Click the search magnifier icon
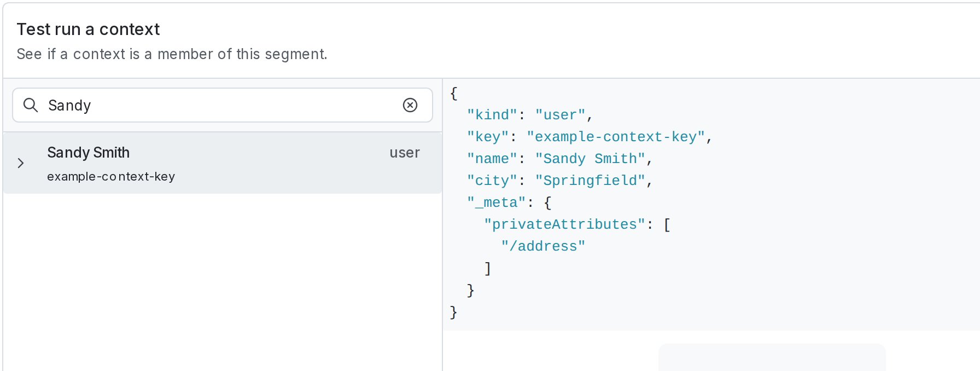 pos(31,105)
